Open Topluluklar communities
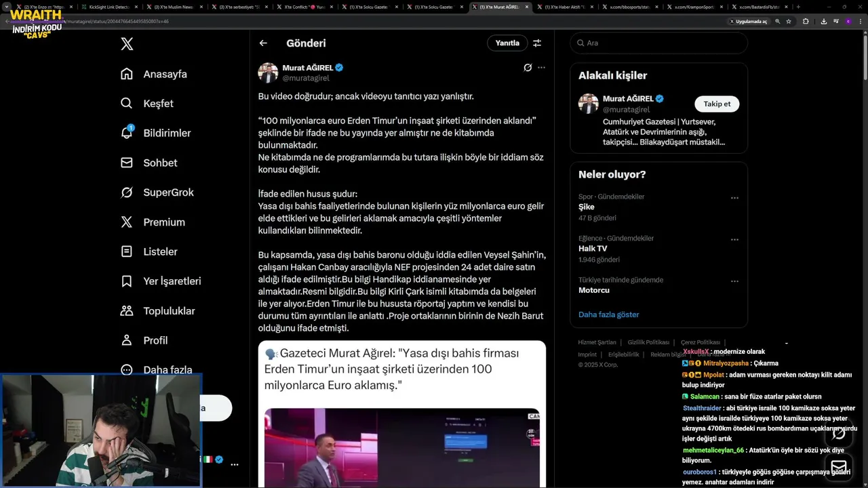This screenshot has height=488, width=868. (x=157, y=311)
